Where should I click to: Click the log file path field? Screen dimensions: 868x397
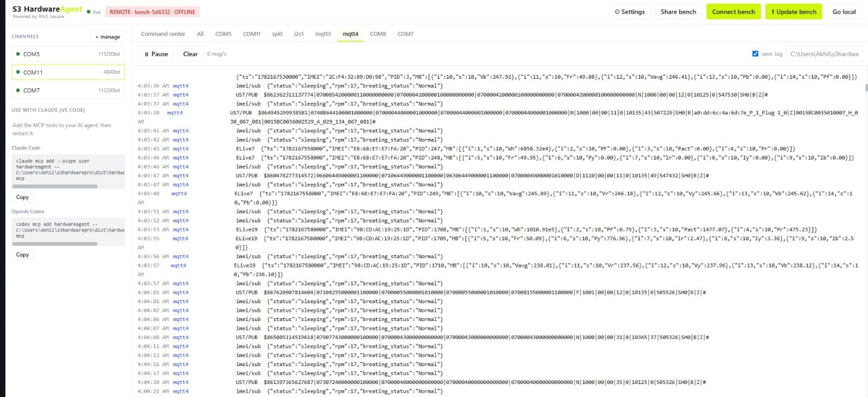pos(824,54)
